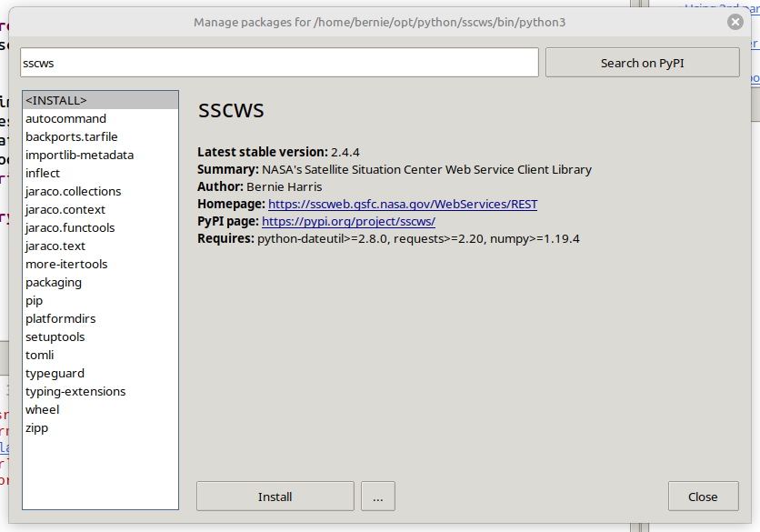Screen dimensions: 760x532
Task: Open the sscweb.gsfc.nasa.gov homepage link
Action: point(403,205)
